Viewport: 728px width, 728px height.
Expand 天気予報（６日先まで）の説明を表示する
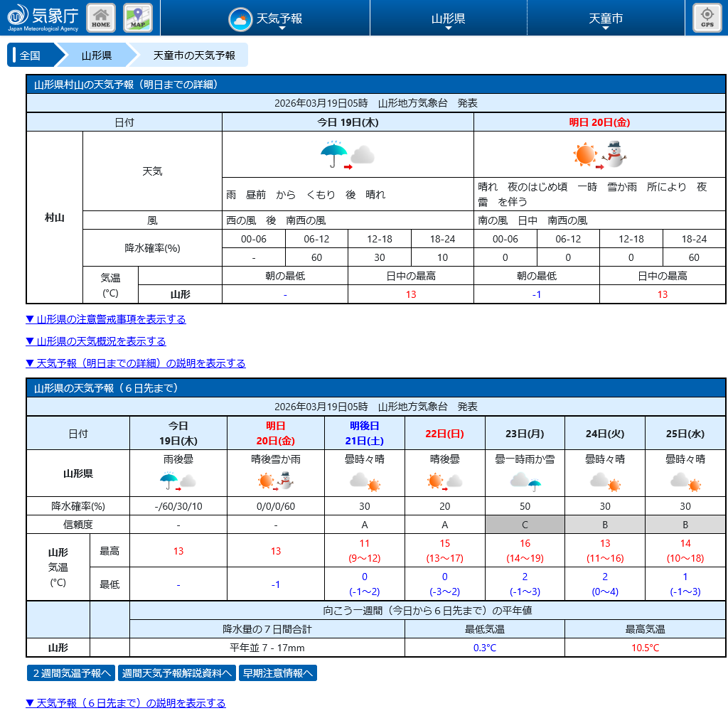click(126, 703)
